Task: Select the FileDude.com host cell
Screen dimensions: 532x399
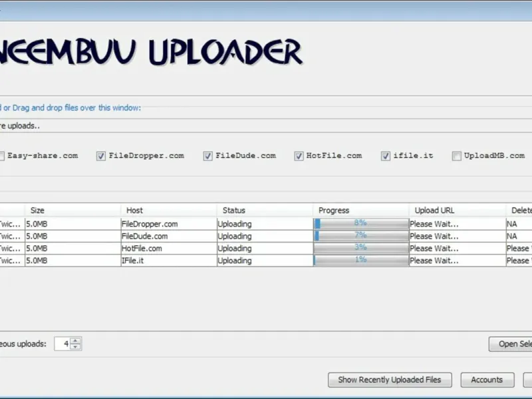Action: point(169,236)
